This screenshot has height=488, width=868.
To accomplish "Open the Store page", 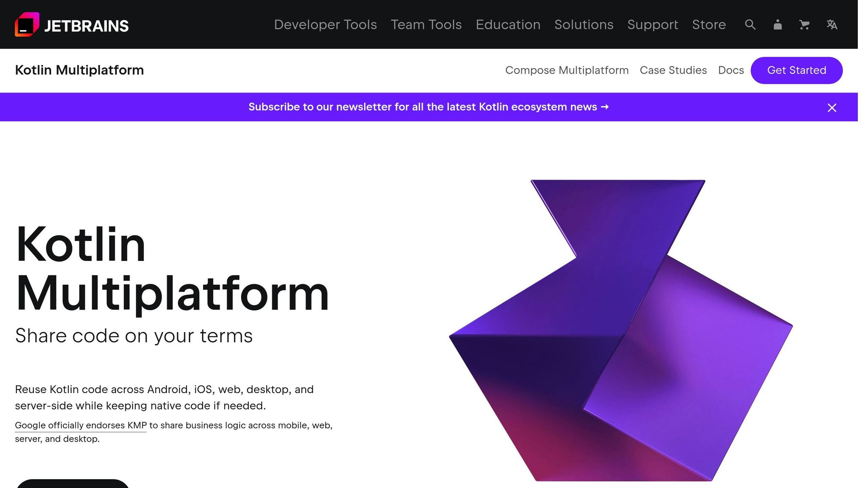I will pyautogui.click(x=709, y=25).
